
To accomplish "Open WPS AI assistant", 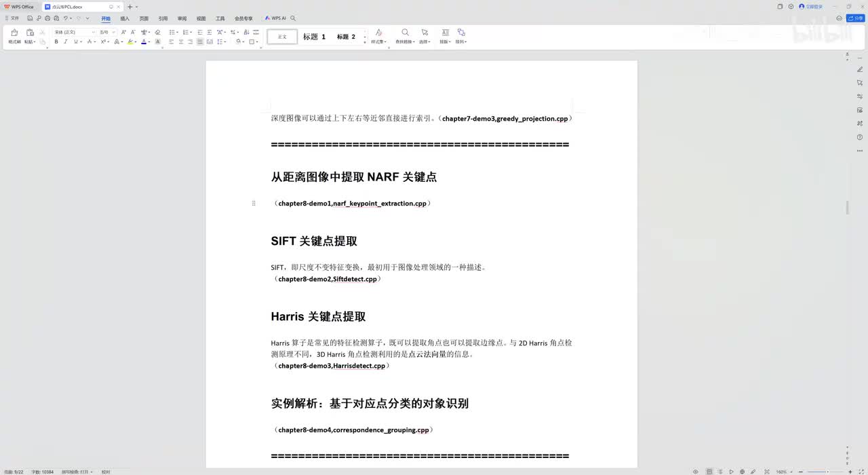I will click(275, 18).
